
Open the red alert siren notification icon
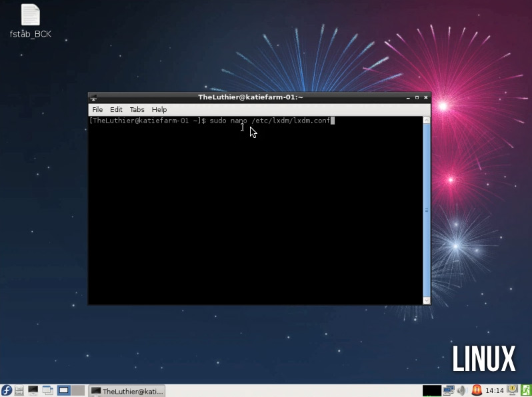477,390
